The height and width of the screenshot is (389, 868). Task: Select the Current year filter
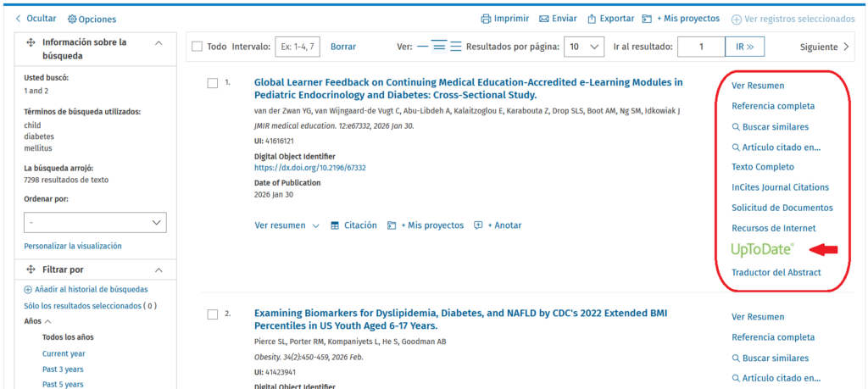[x=64, y=353]
